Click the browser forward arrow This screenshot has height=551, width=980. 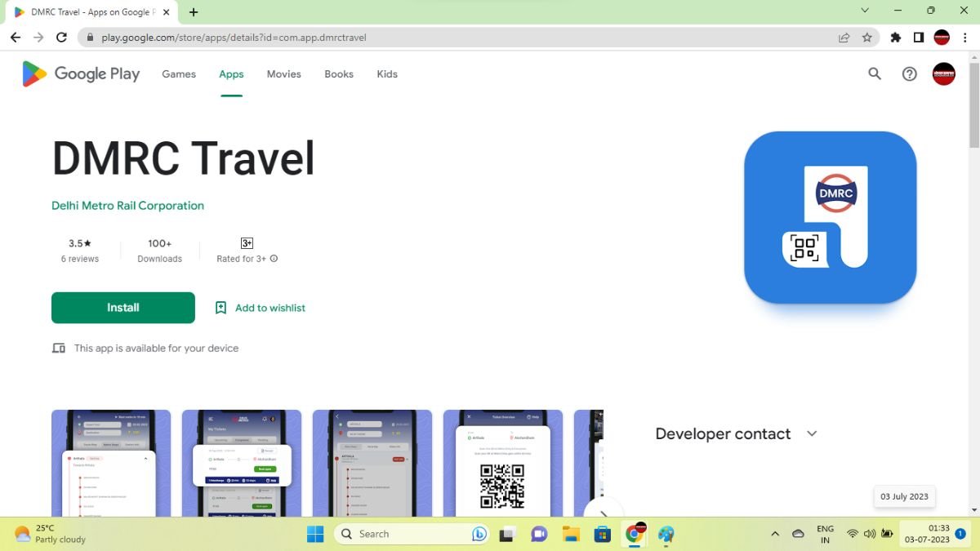pyautogui.click(x=38, y=38)
